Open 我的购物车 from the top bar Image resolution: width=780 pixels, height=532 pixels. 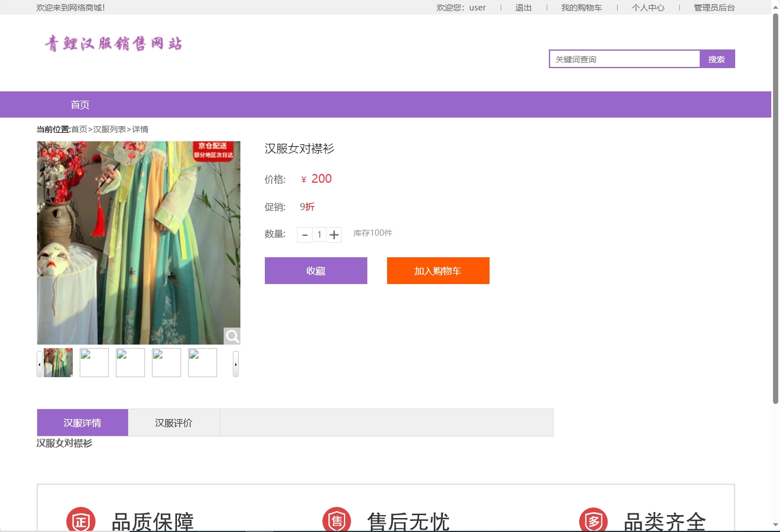pos(581,8)
